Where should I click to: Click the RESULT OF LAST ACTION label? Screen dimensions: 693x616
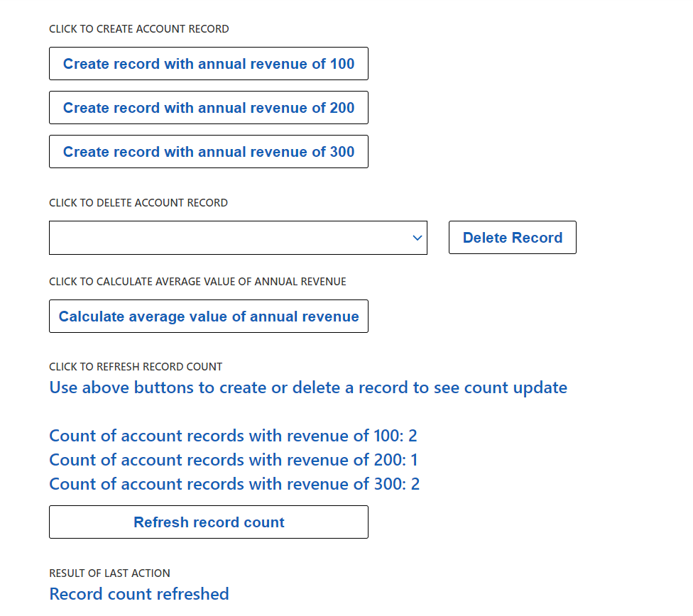109,573
